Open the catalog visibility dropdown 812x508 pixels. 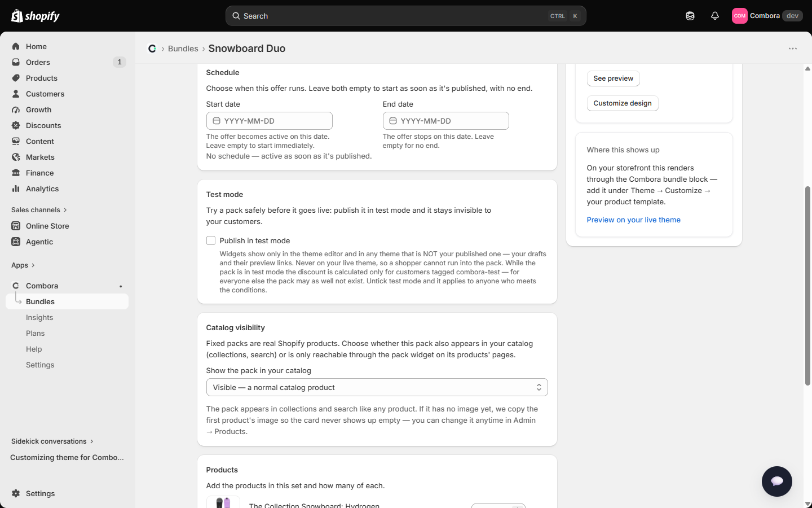coord(377,387)
